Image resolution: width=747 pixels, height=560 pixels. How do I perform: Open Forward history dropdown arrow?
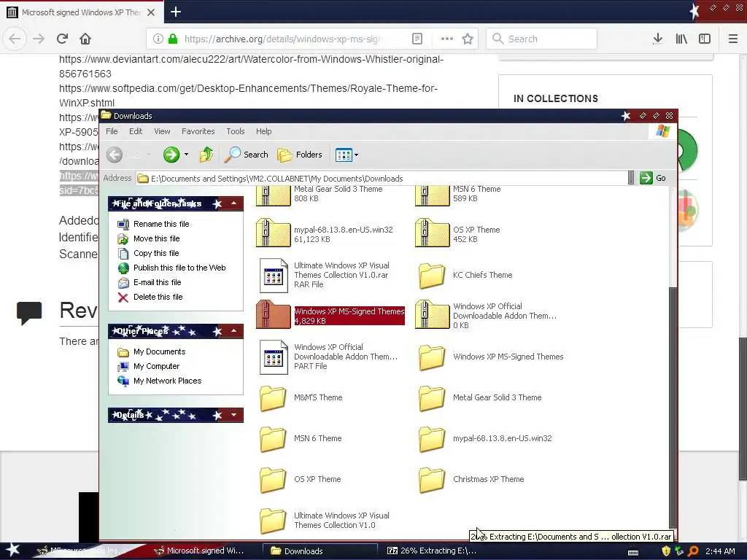[x=186, y=155]
